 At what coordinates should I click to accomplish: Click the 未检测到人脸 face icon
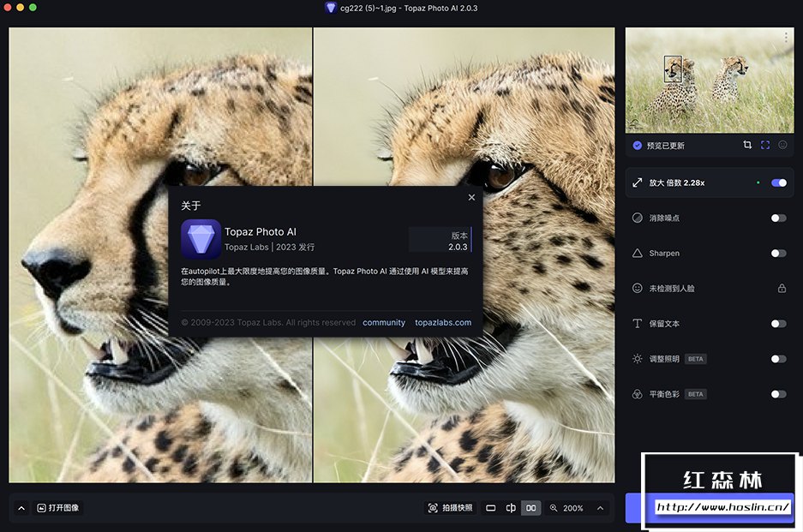point(637,288)
